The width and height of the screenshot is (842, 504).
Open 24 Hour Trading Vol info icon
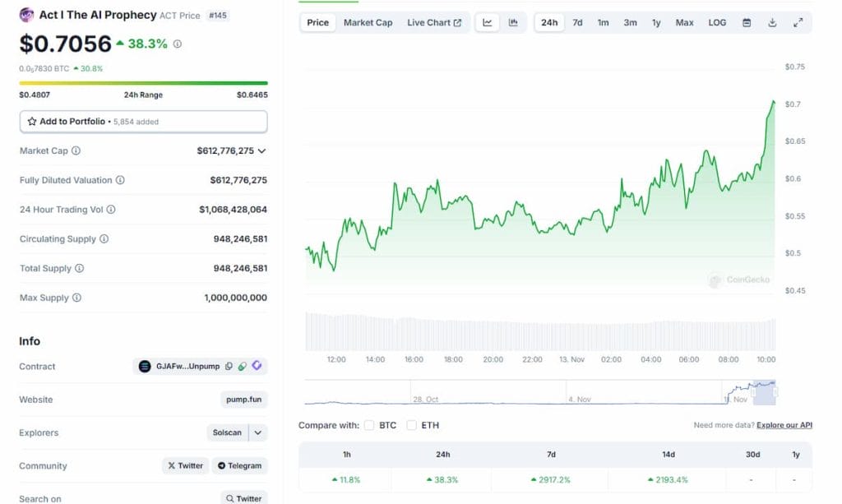click(x=111, y=210)
